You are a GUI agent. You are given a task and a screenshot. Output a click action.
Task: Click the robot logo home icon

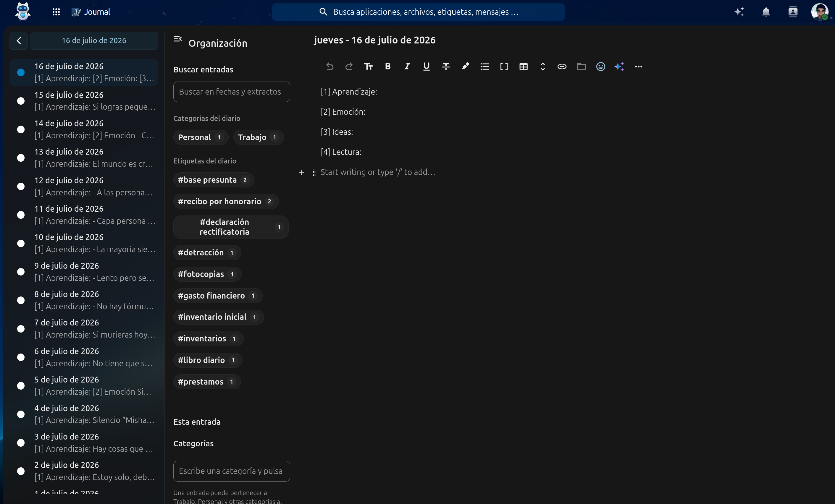(x=23, y=12)
